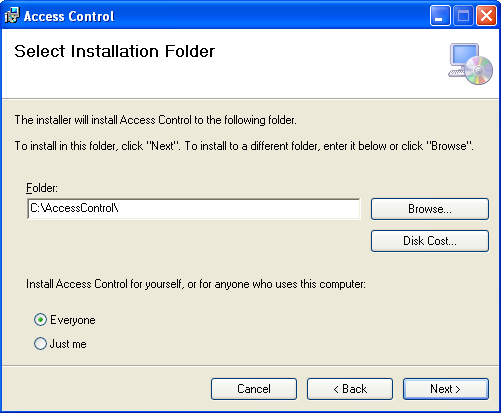Image resolution: width=501 pixels, height=413 pixels.
Task: Click the 'Install Access Control for yourself' text
Action: [196, 284]
